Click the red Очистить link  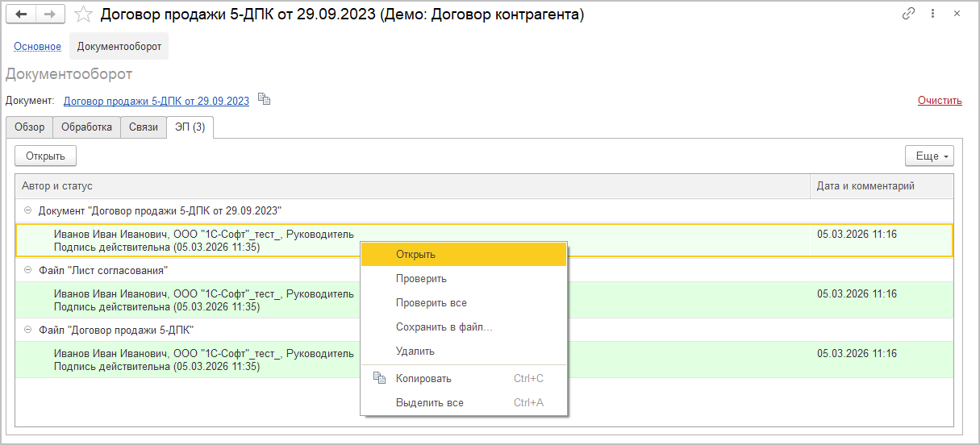[x=940, y=101]
